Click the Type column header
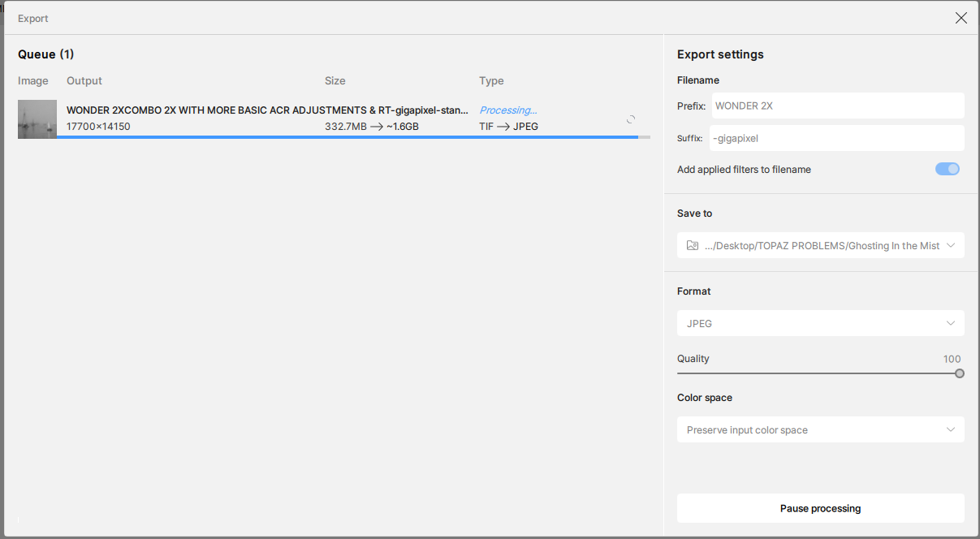The height and width of the screenshot is (539, 980). coord(491,80)
